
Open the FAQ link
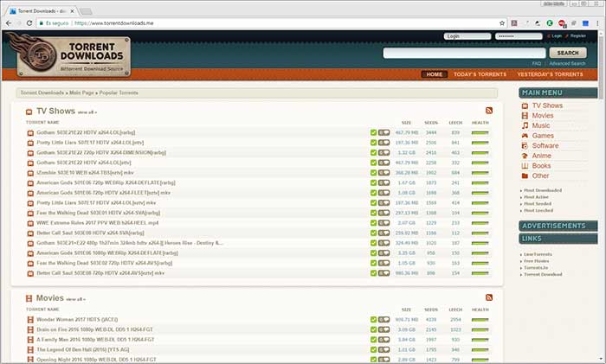(x=537, y=63)
